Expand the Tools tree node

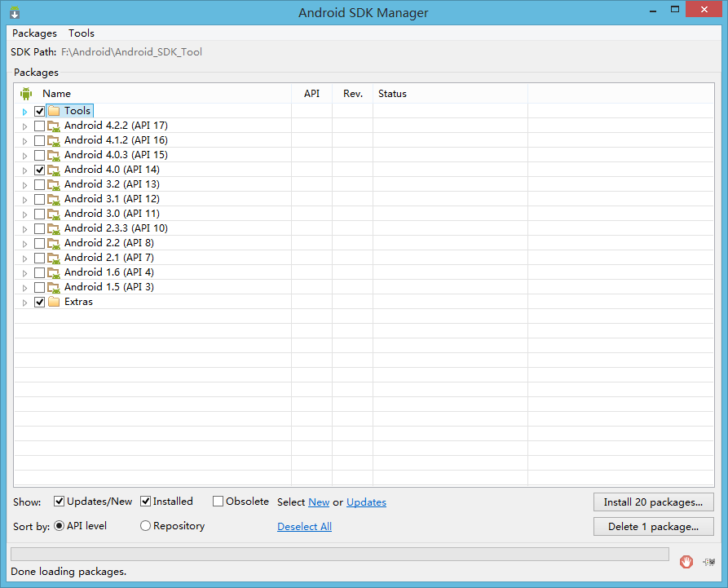tap(25, 112)
